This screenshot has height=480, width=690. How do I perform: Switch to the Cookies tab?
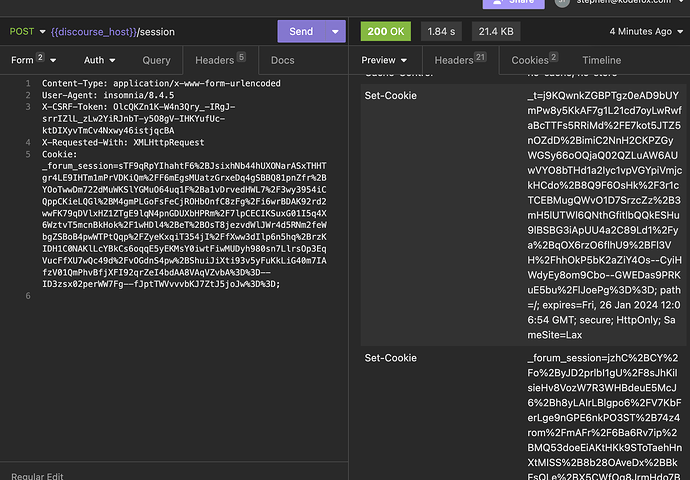pyautogui.click(x=534, y=60)
